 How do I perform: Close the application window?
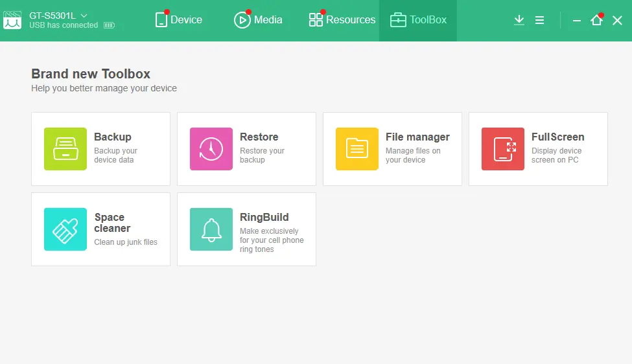tap(617, 20)
